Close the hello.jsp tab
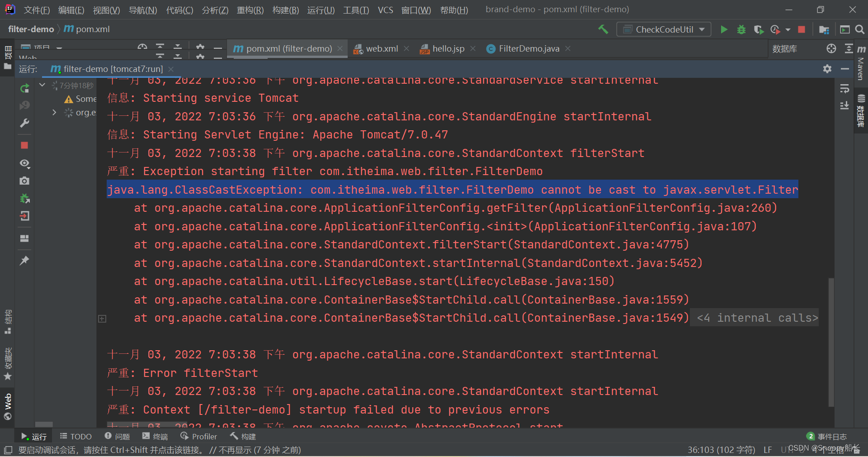Screen dimensions: 868x457 click(x=473, y=48)
